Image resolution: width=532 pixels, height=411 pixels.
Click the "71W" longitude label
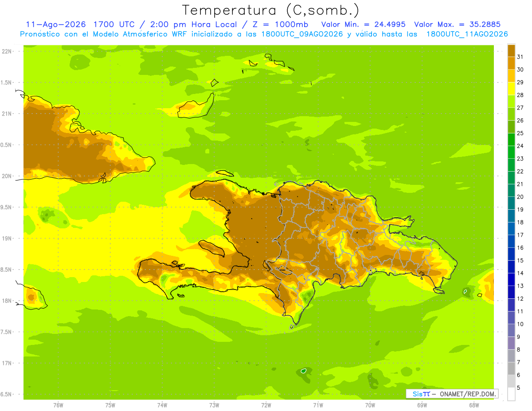(318, 405)
